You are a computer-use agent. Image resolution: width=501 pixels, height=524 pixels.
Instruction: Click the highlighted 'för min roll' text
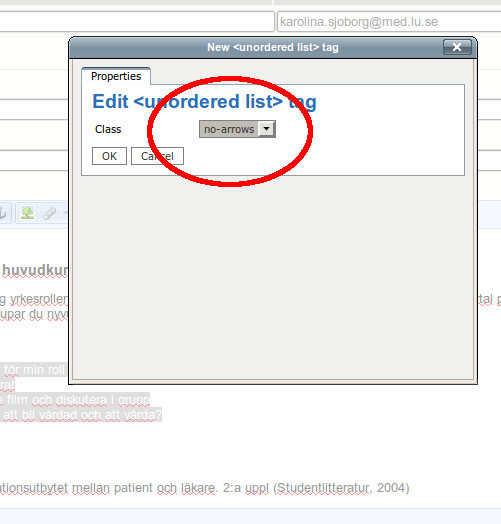tap(34, 370)
